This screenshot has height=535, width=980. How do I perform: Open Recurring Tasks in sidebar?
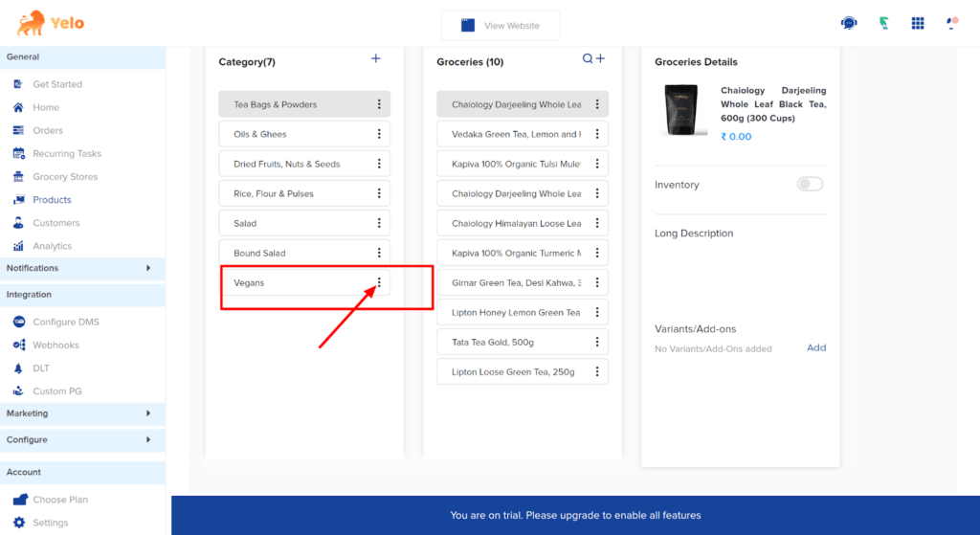(x=66, y=153)
